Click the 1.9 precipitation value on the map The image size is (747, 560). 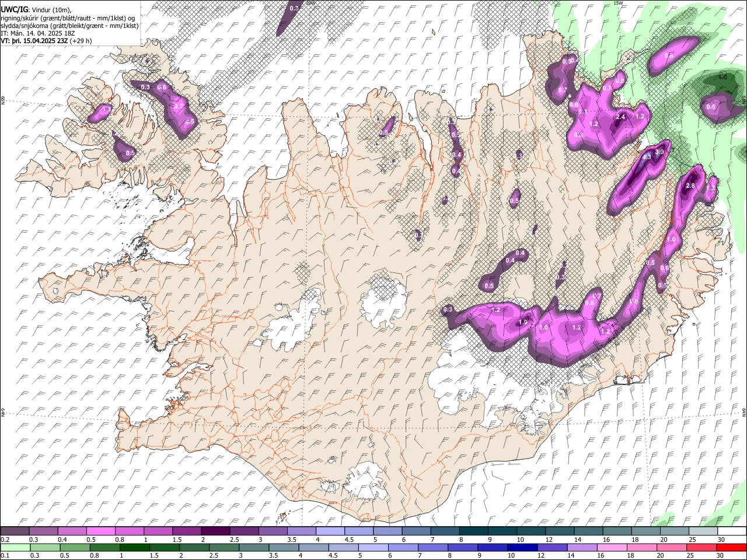tap(523, 323)
